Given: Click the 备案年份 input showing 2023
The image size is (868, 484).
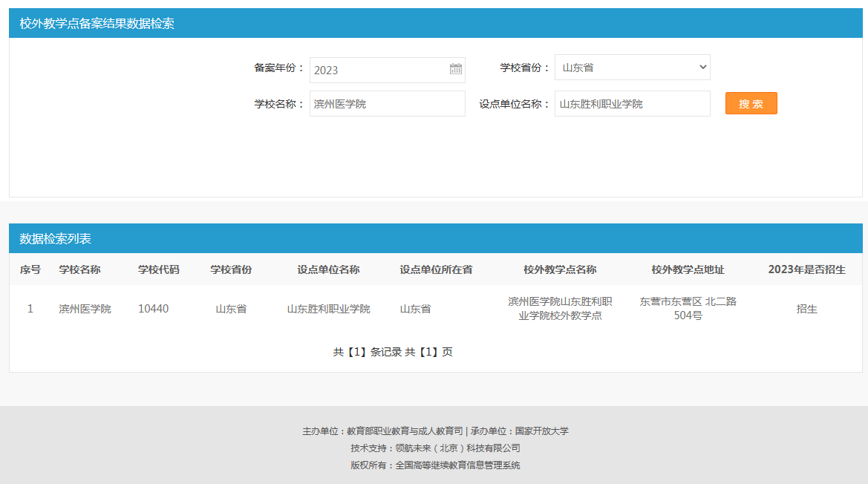Looking at the screenshot, I should coord(379,70).
